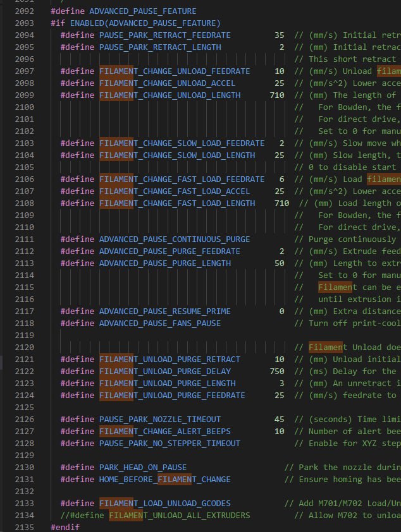Image resolution: width=401 pixels, height=532 pixels.
Task: Click the value 710 on line 2099
Action: coord(277,95)
